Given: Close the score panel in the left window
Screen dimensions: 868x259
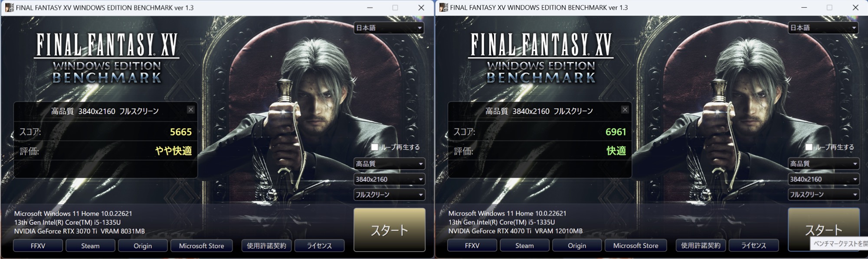Looking at the screenshot, I should (191, 110).
